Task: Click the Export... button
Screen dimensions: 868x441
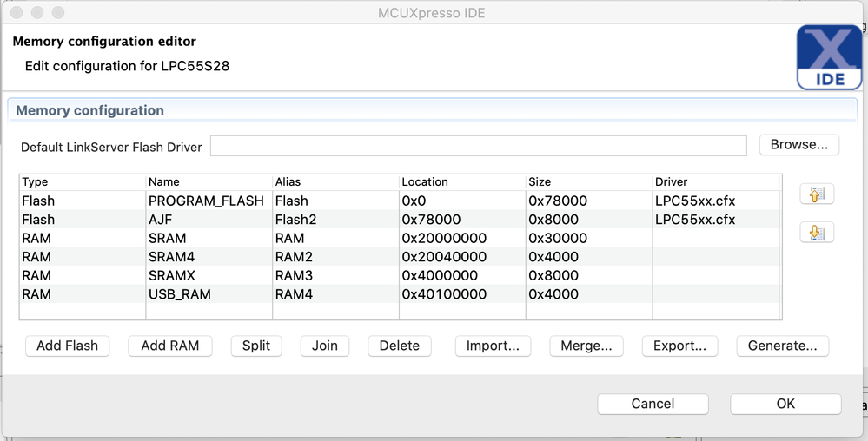Action: (x=679, y=346)
